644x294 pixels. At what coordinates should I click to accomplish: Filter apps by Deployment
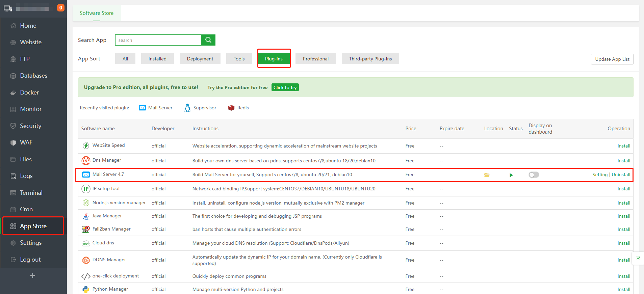(200, 59)
